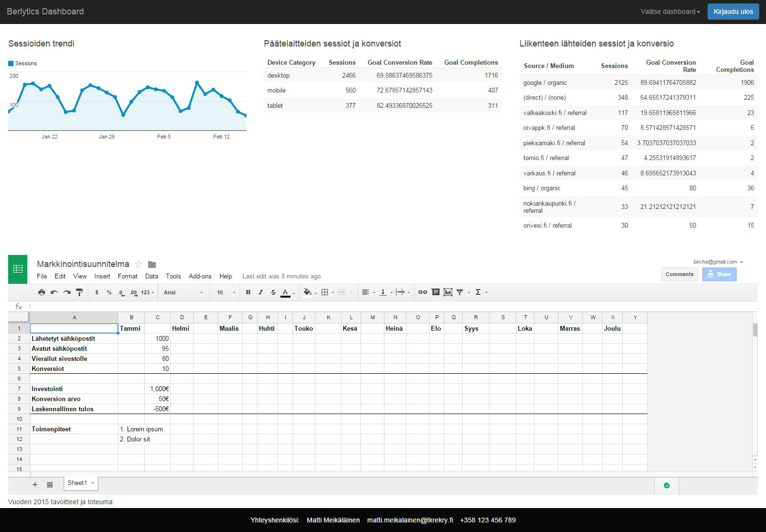Format cells as currency

coord(97,292)
